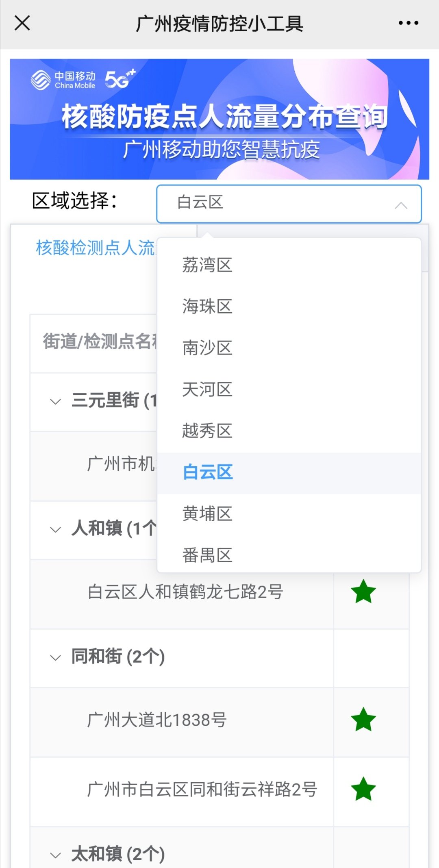The width and height of the screenshot is (439, 868).
Task: Collapse the 人和镇 group
Action: pos(55,529)
